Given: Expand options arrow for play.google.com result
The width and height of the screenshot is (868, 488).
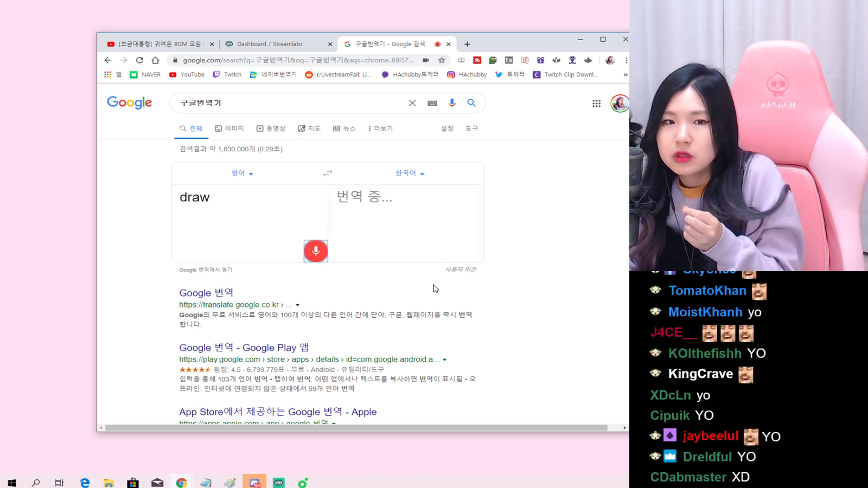Looking at the screenshot, I should [444, 360].
